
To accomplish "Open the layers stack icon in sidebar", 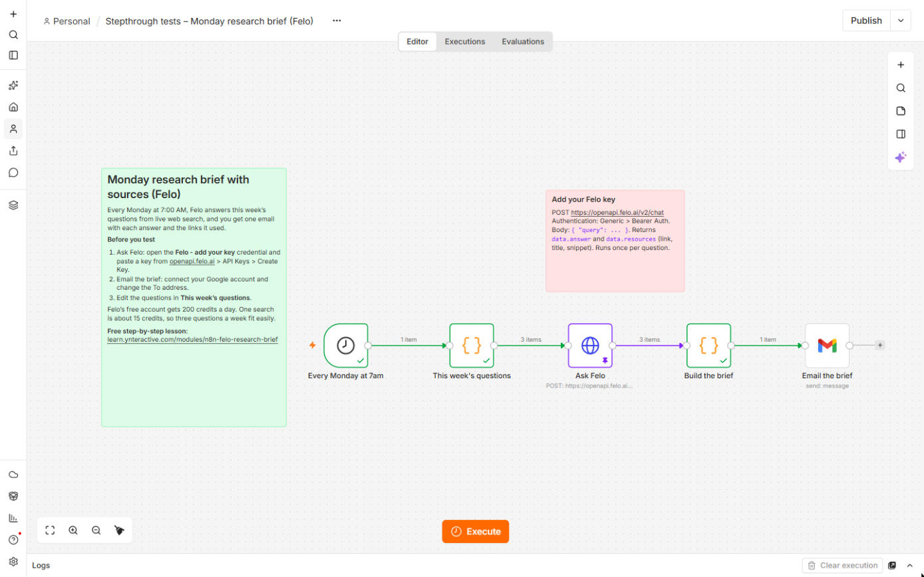I will (x=13, y=205).
